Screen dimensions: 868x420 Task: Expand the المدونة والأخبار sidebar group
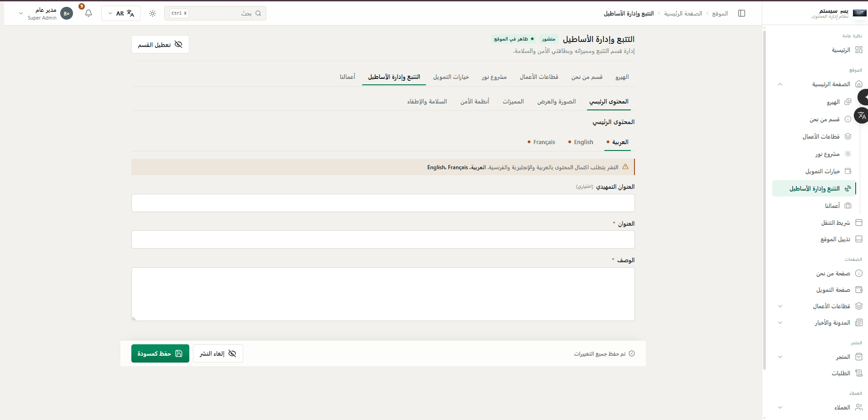pos(780,322)
